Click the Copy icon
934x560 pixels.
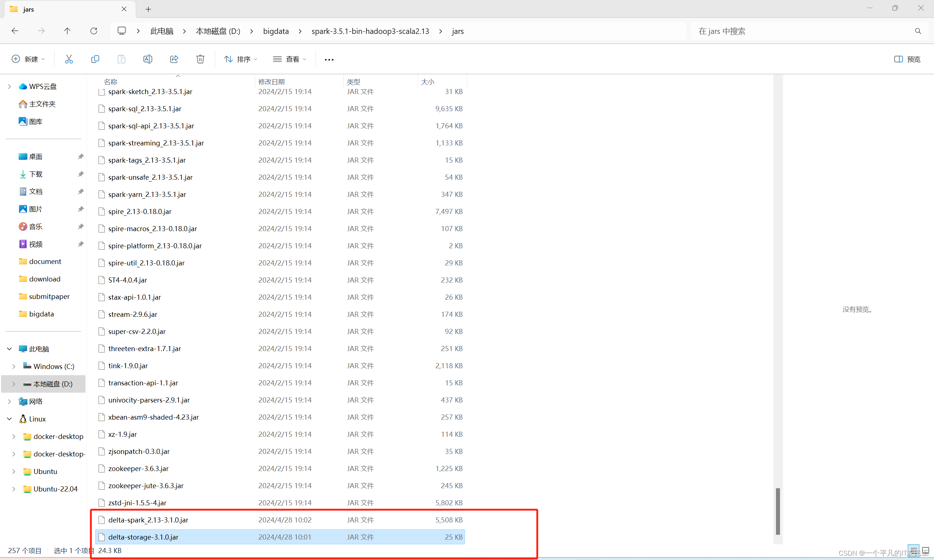[x=95, y=59]
